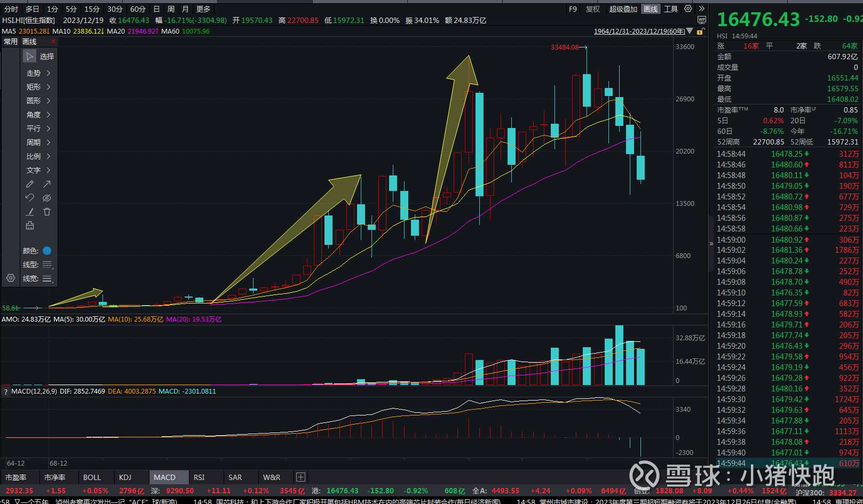Screen dimensions: 863x504
Task: Delete drawings with the trash icon
Action: click(x=47, y=212)
